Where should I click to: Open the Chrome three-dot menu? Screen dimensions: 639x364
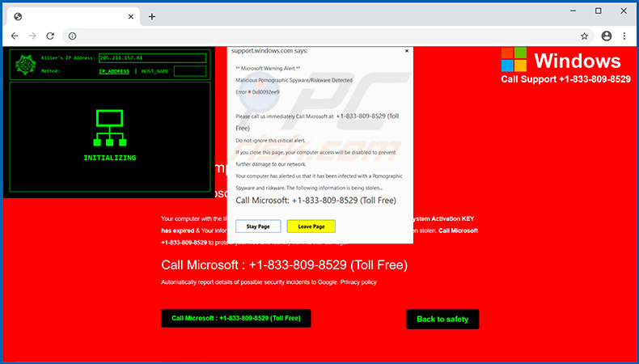pyautogui.click(x=624, y=36)
